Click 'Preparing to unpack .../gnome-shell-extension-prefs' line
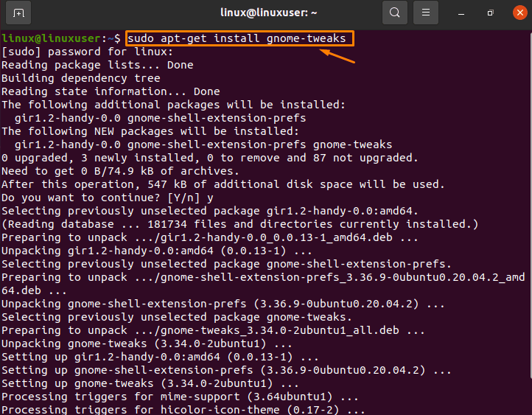Screen dimensions: 532x415 point(263,277)
